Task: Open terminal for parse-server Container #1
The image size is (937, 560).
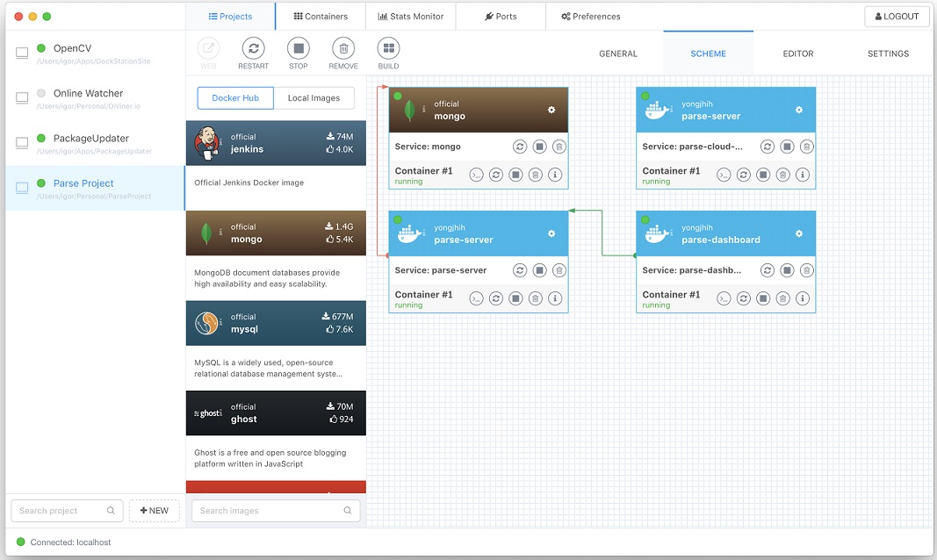Action: click(477, 298)
